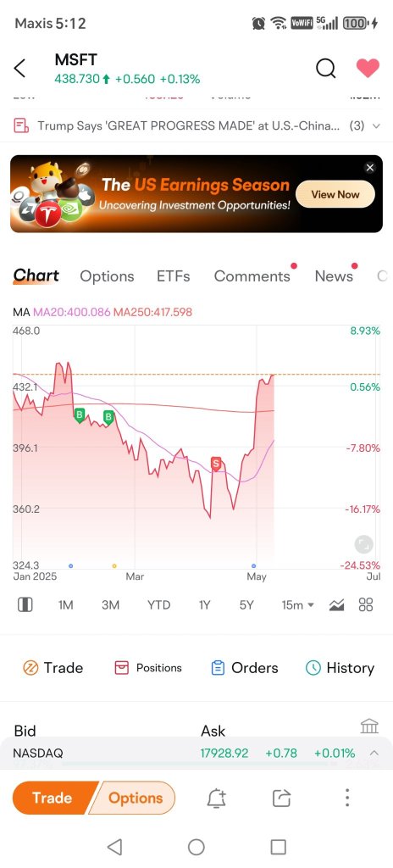Collapse the NASDAQ index bar chevron
Image resolution: width=393 pixels, height=868 pixels.
374,753
